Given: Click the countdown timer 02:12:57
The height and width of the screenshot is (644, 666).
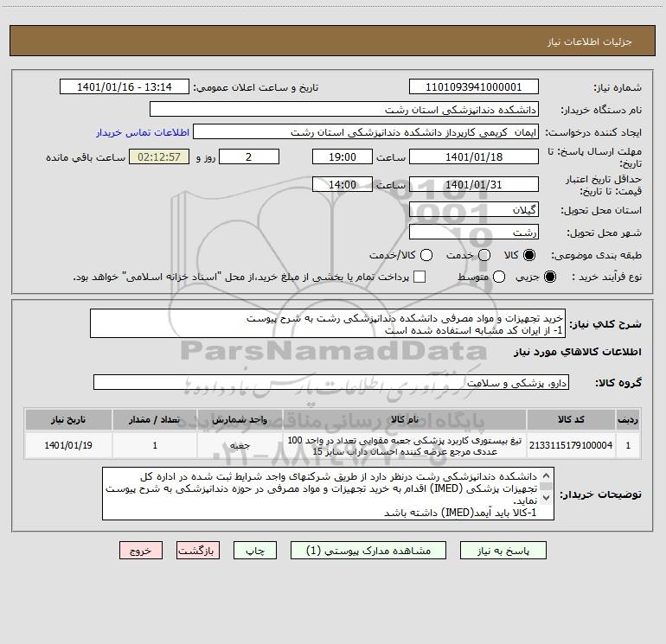Looking at the screenshot, I should click(159, 156).
